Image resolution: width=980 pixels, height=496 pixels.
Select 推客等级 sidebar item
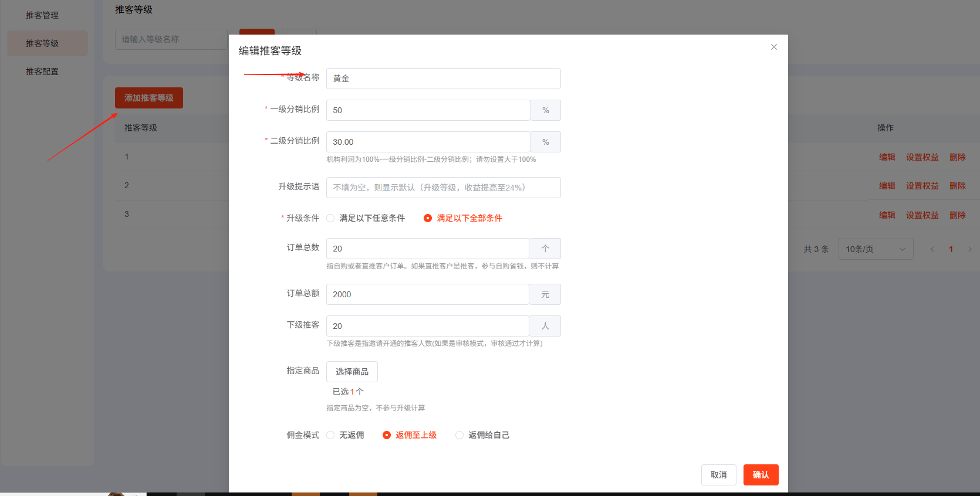coord(42,43)
